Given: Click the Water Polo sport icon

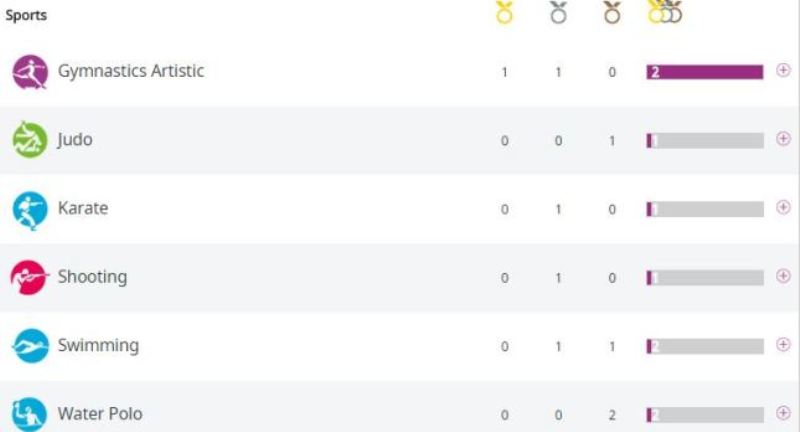Looking at the screenshot, I should pos(30,414).
